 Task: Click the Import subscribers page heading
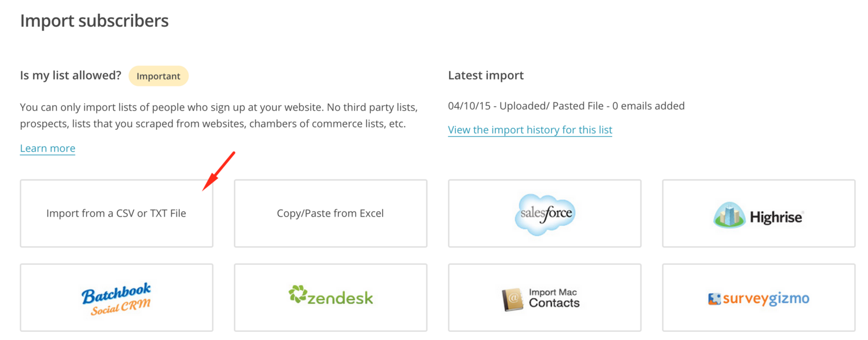point(94,21)
